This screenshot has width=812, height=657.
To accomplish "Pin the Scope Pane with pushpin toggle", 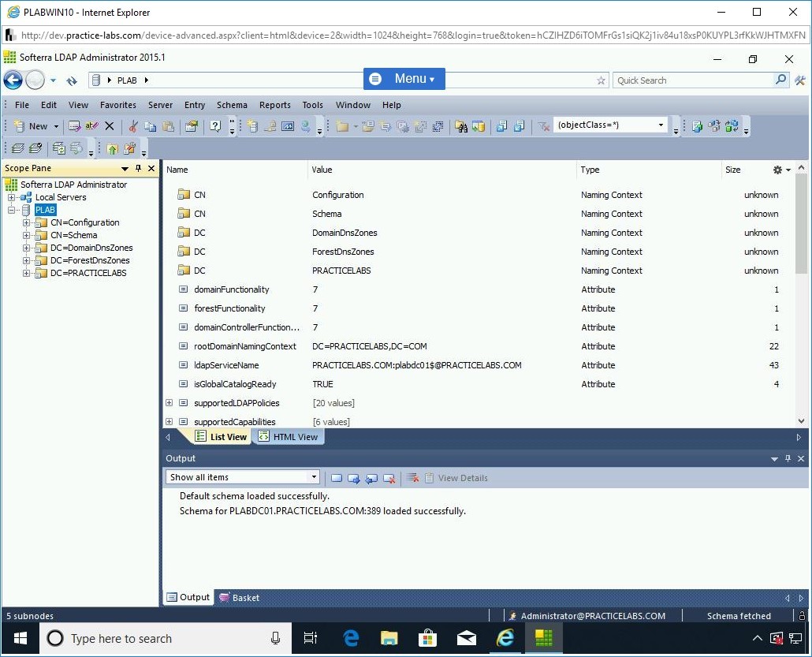I will pos(139,169).
